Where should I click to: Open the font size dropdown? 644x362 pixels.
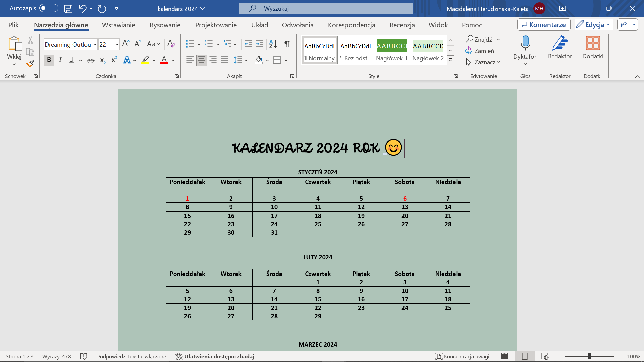click(x=117, y=44)
